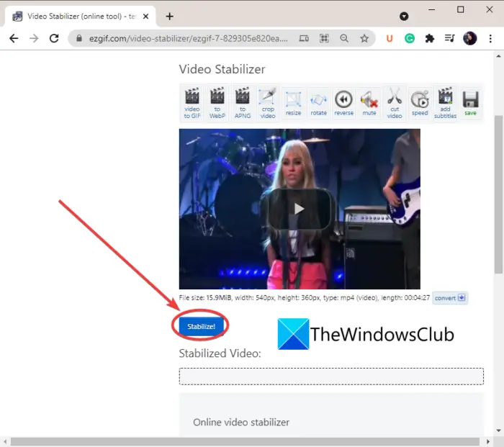504x447 pixels.
Task: Play the video preview
Action: coord(299,209)
